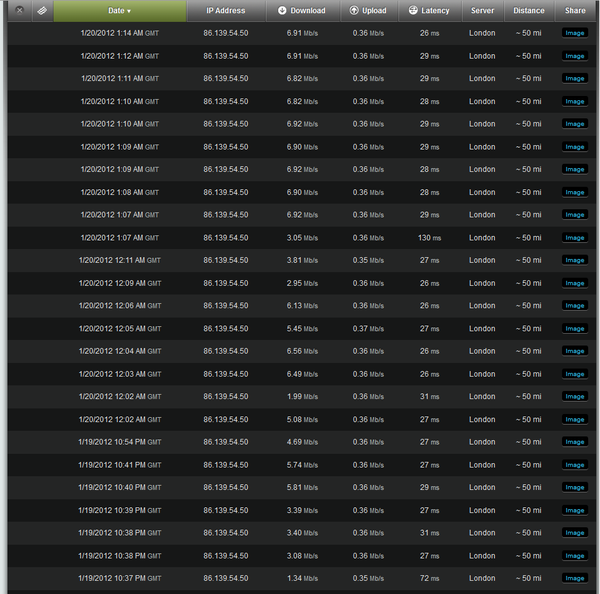600x594 pixels.
Task: Select the date 1/20/2012 1:14 AM GMT
Action: pos(119,33)
